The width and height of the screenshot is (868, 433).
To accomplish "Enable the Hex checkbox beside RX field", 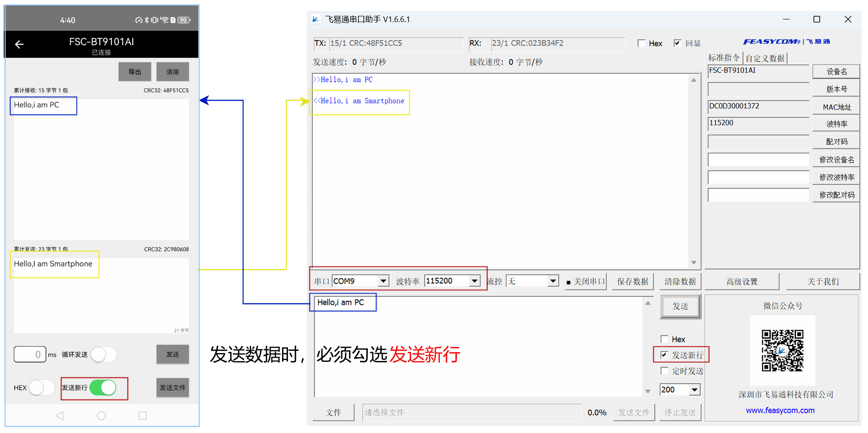I will 642,44.
